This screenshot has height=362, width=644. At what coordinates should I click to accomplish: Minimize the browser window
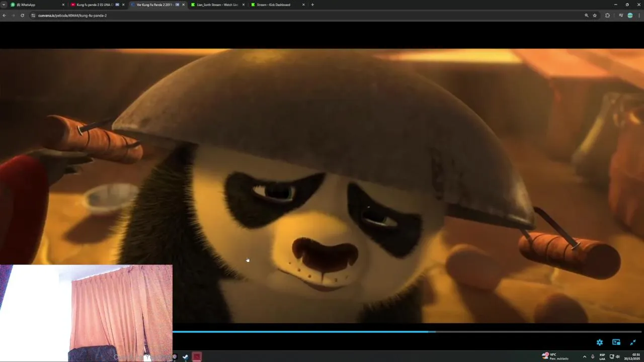pyautogui.click(x=615, y=5)
